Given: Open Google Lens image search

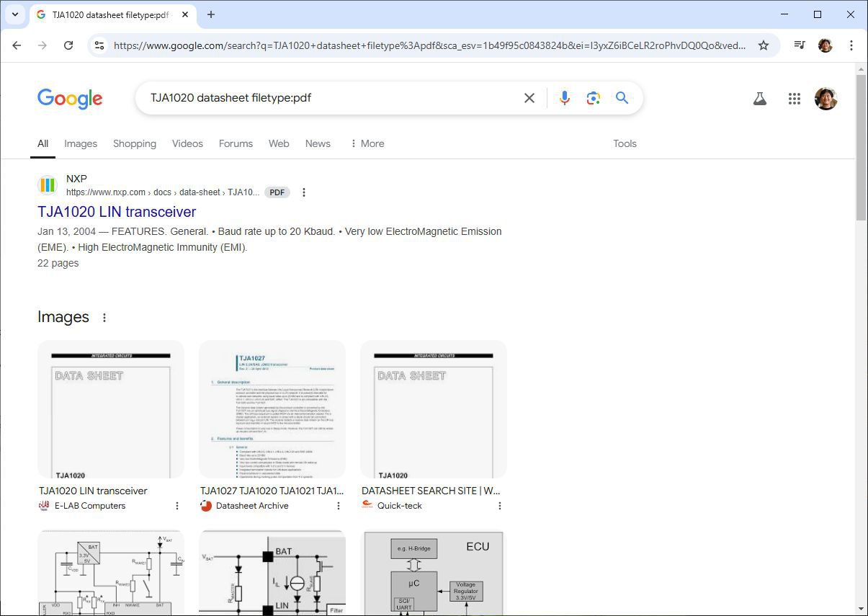Looking at the screenshot, I should (593, 98).
